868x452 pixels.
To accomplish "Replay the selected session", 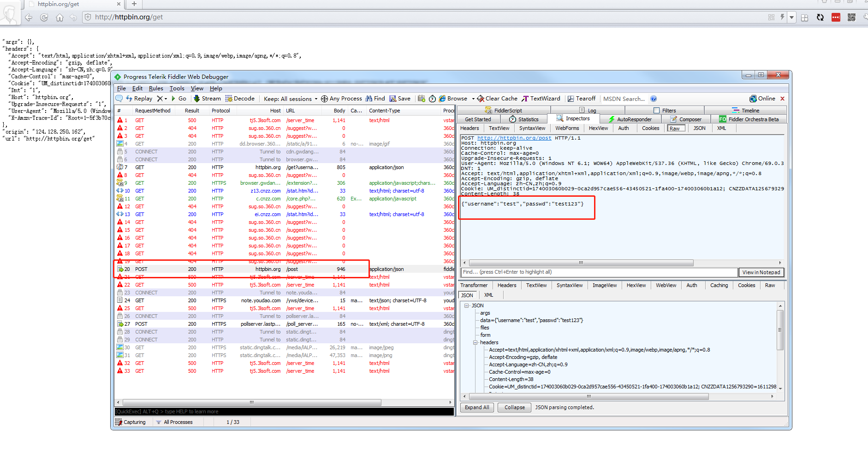I will point(139,99).
